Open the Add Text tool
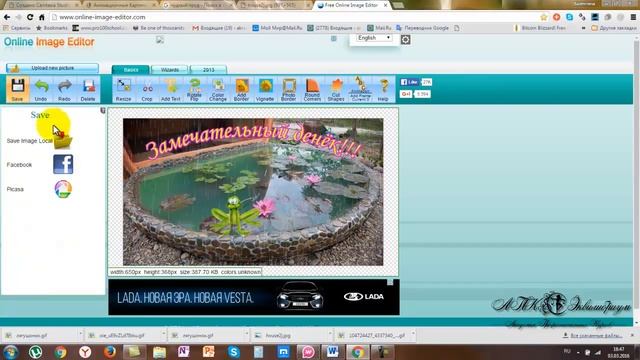640x360 pixels. tap(171, 89)
